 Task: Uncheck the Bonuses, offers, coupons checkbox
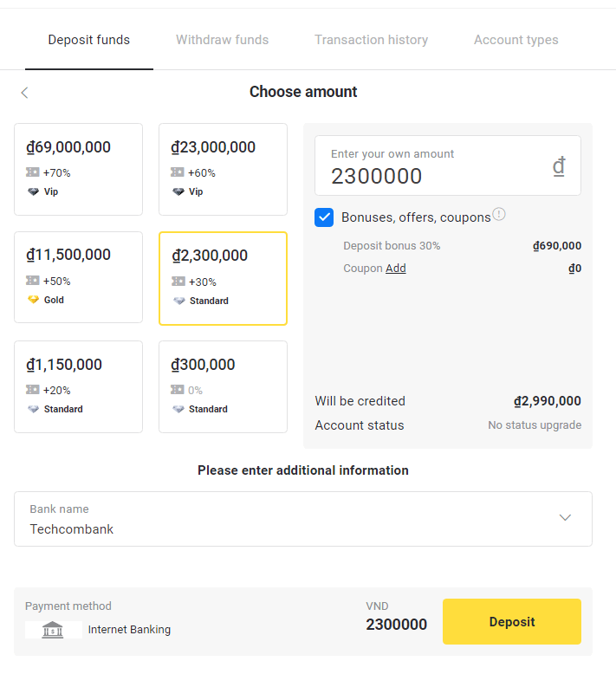[324, 217]
